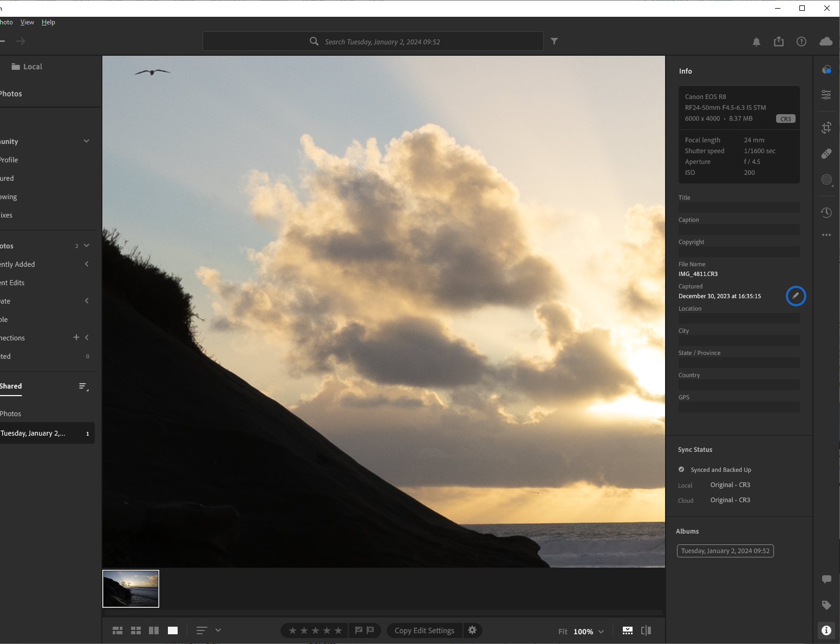840x644 pixels.
Task: Select the sunset thumbnail in filmstrip
Action: (x=131, y=589)
